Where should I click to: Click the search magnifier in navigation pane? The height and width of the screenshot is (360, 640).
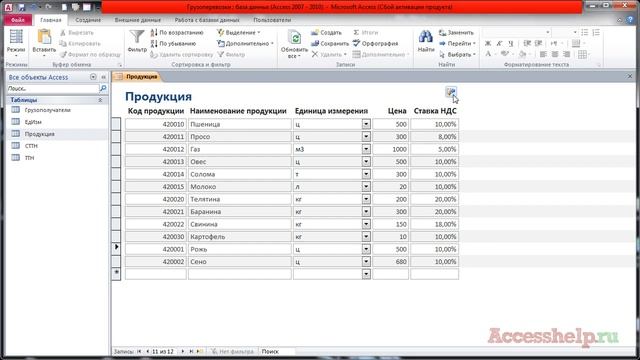103,88
